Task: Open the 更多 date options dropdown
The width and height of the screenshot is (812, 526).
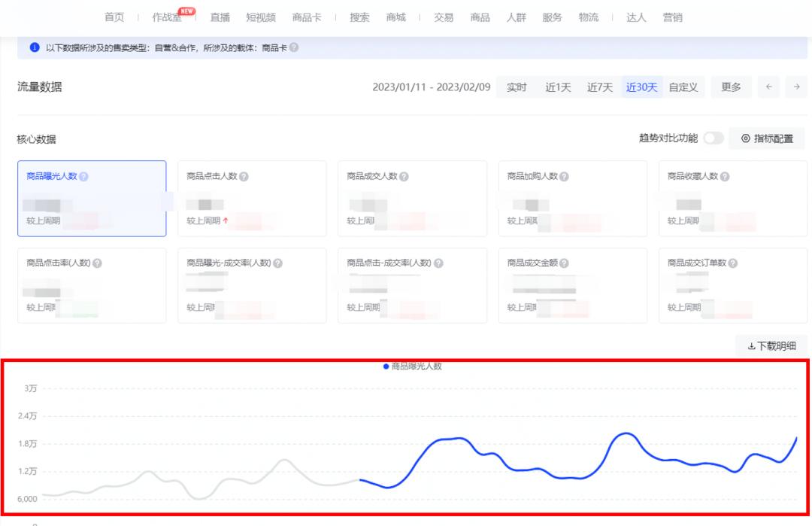Action: click(731, 87)
